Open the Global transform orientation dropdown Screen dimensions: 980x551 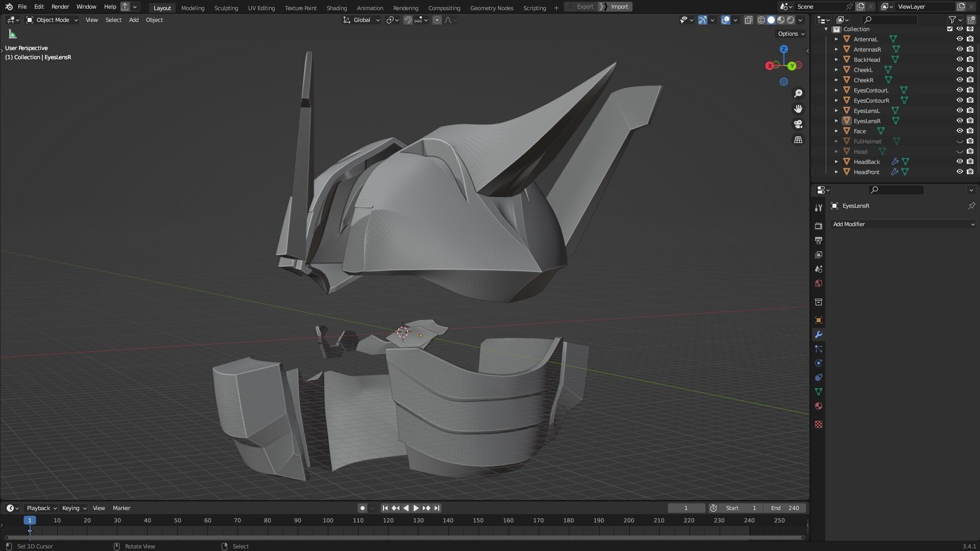click(x=361, y=20)
